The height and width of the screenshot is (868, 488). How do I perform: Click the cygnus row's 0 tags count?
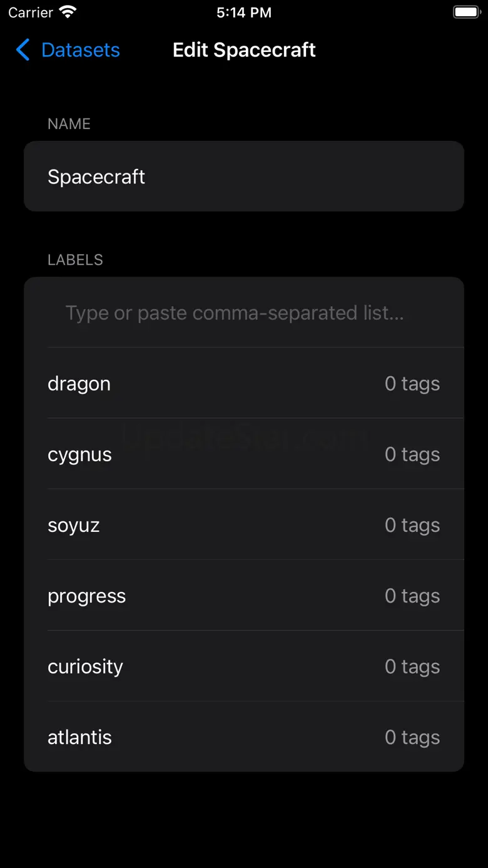coord(412,454)
